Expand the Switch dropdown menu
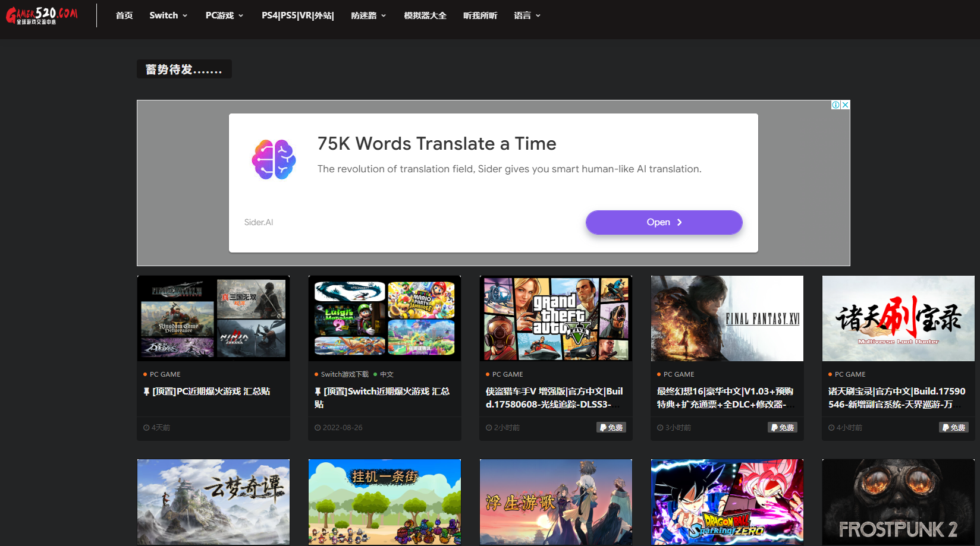 click(168, 15)
